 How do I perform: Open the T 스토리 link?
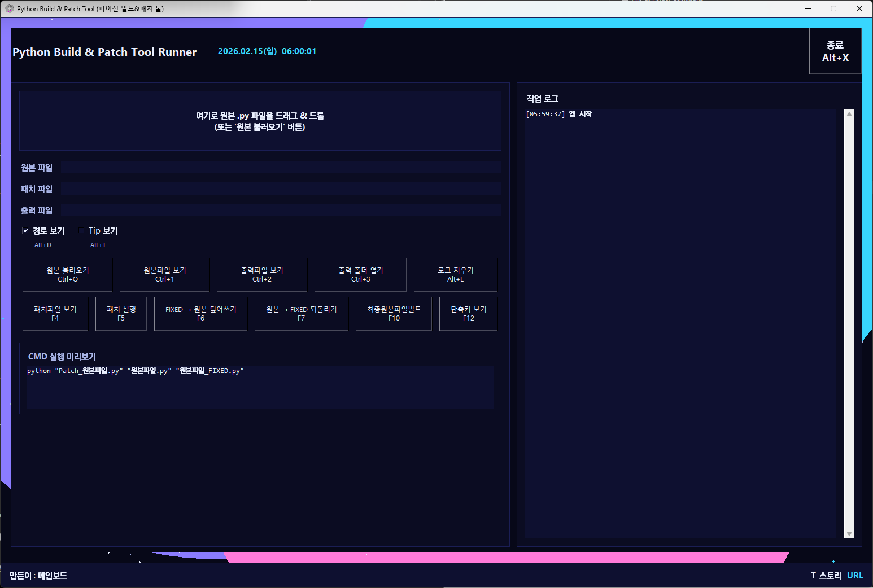tap(826, 576)
